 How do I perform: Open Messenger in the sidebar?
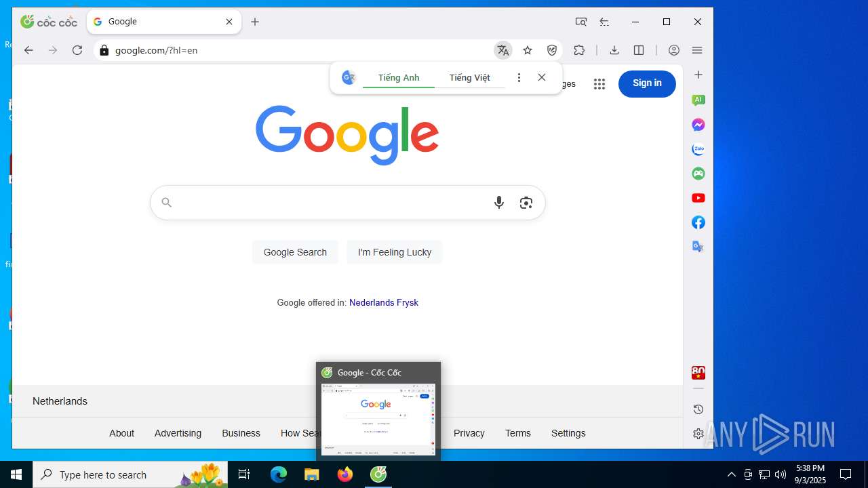click(x=698, y=125)
